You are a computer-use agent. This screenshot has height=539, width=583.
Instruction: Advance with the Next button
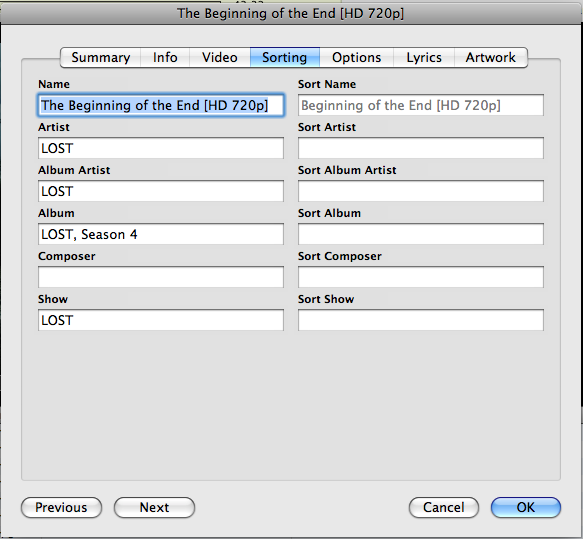[154, 507]
